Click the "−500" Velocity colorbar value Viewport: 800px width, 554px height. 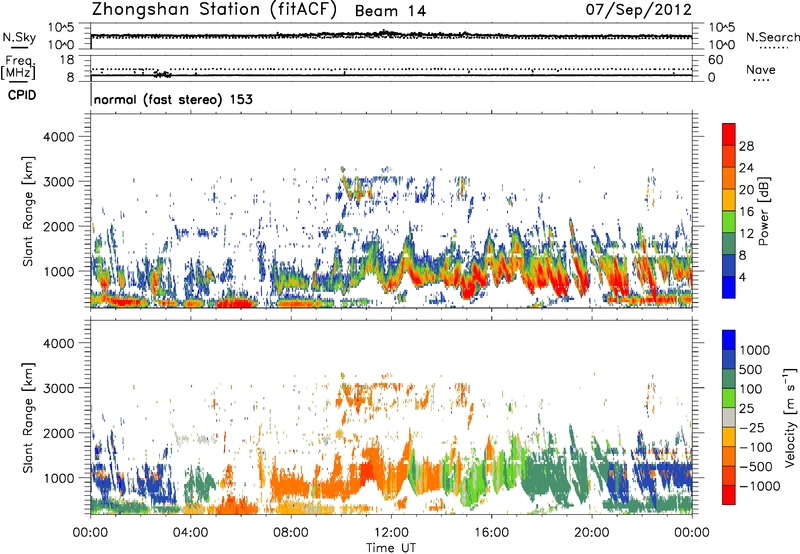click(756, 467)
